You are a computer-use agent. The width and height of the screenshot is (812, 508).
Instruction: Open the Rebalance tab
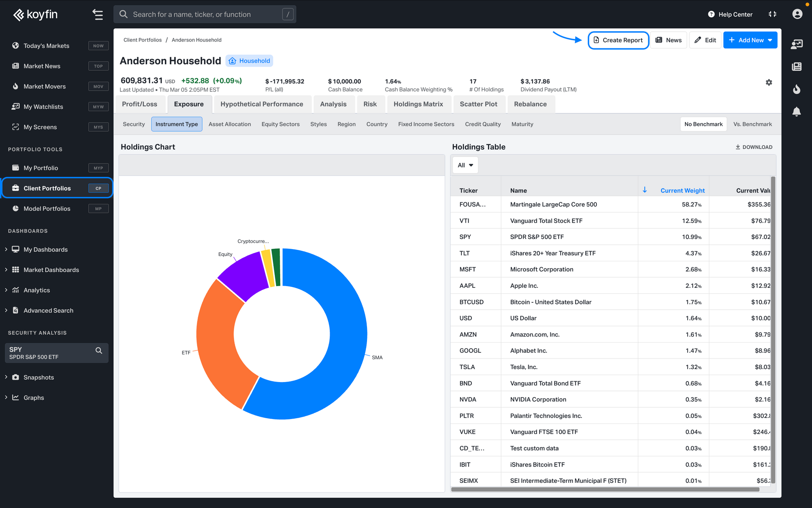(530, 104)
